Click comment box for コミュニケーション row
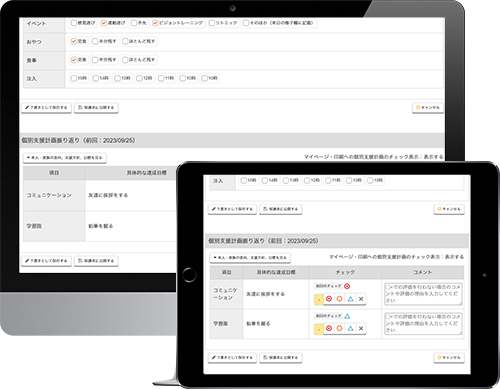 click(423, 294)
